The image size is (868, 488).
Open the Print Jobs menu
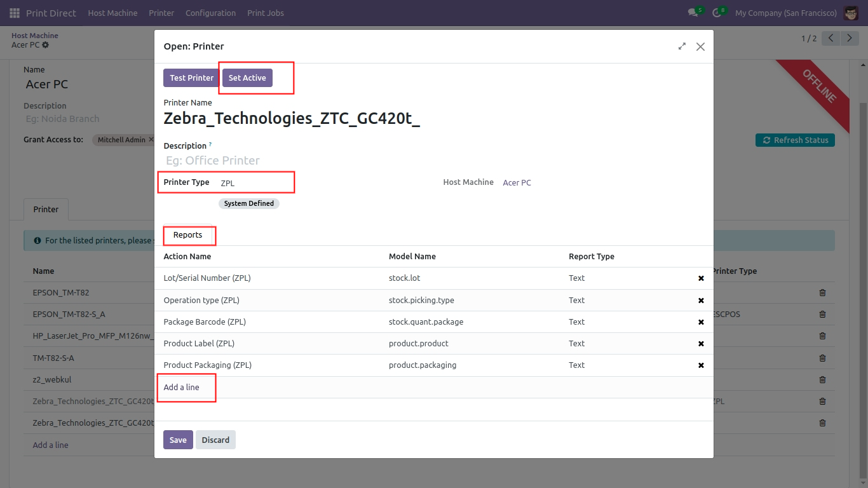266,13
